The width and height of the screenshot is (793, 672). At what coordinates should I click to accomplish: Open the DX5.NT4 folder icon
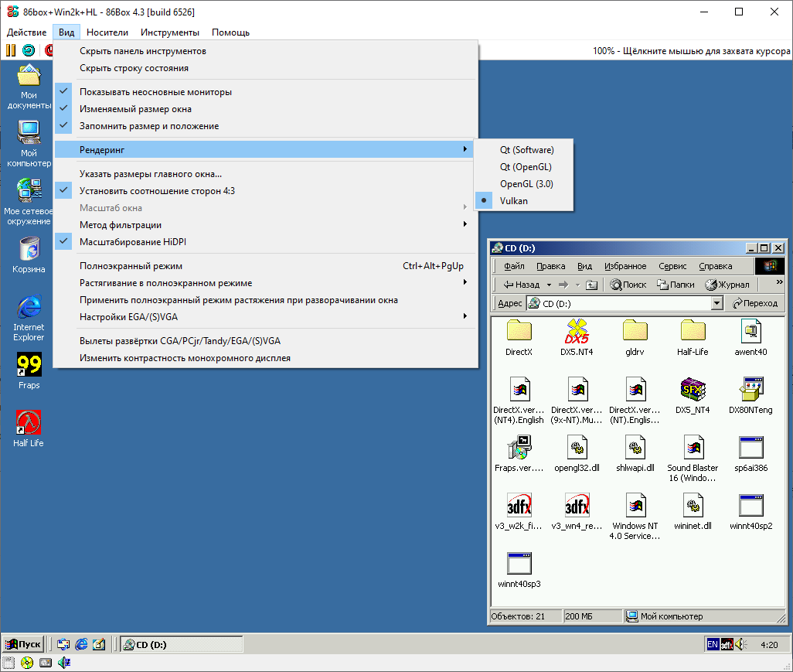tap(577, 332)
